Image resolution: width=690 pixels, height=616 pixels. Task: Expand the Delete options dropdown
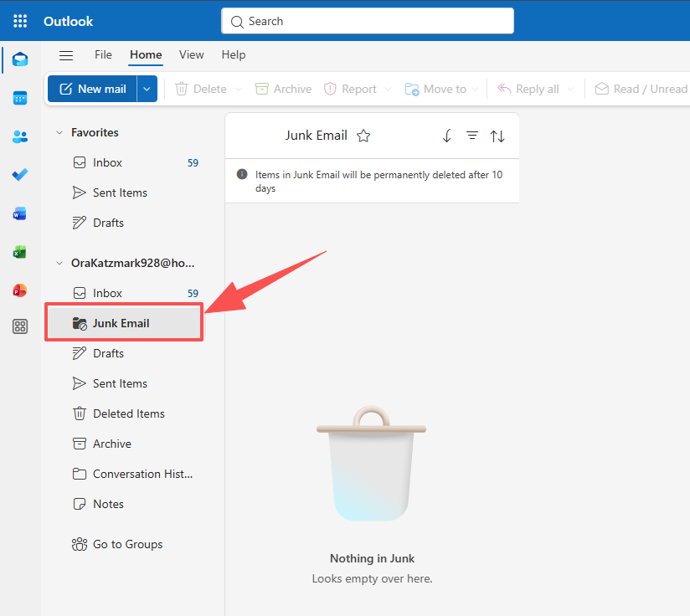point(238,90)
